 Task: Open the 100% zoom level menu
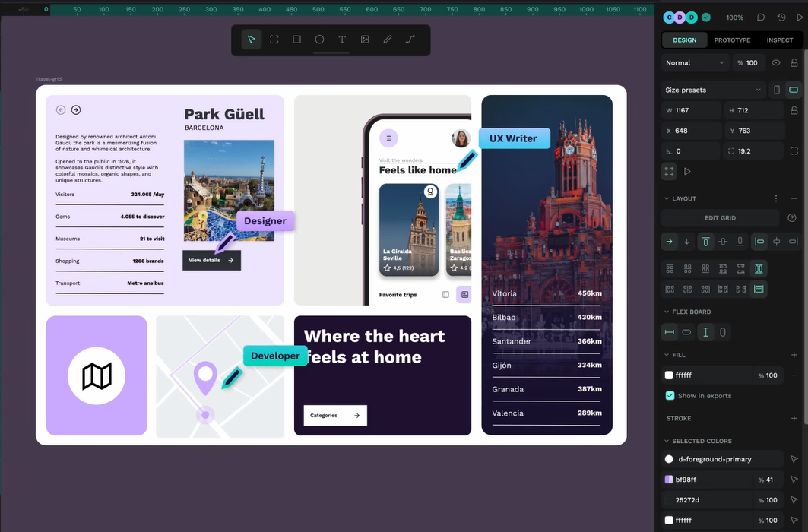(734, 17)
